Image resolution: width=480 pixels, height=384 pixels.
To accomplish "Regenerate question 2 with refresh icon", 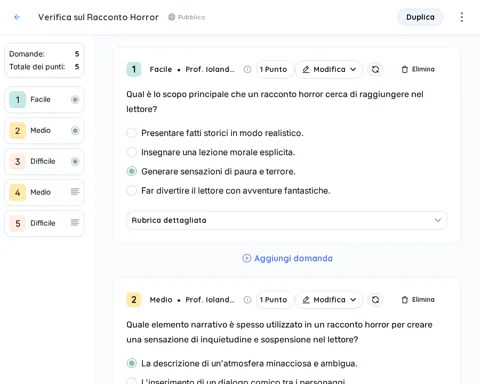I will 375,300.
